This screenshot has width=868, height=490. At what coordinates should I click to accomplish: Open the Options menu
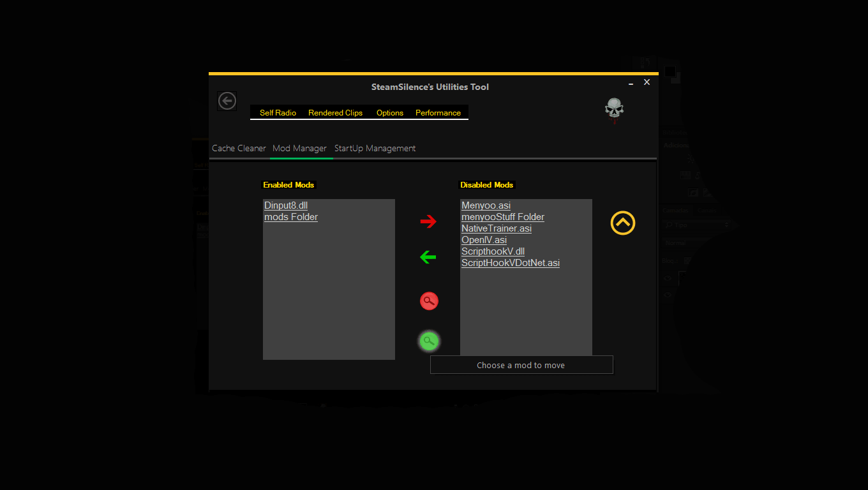pos(389,113)
